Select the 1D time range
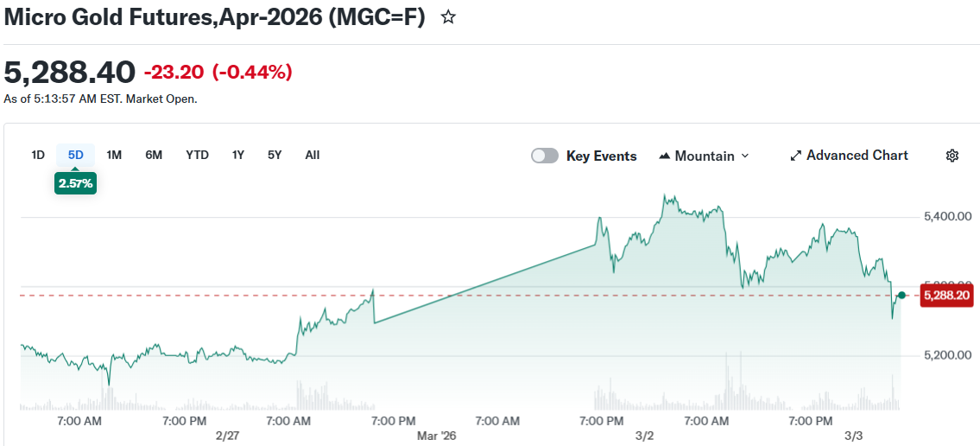The image size is (980, 446). coord(38,155)
